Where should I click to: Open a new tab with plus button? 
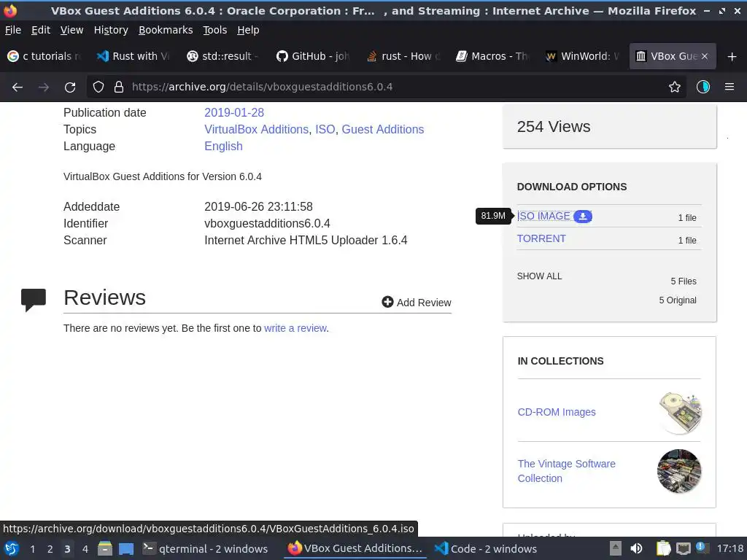point(732,57)
